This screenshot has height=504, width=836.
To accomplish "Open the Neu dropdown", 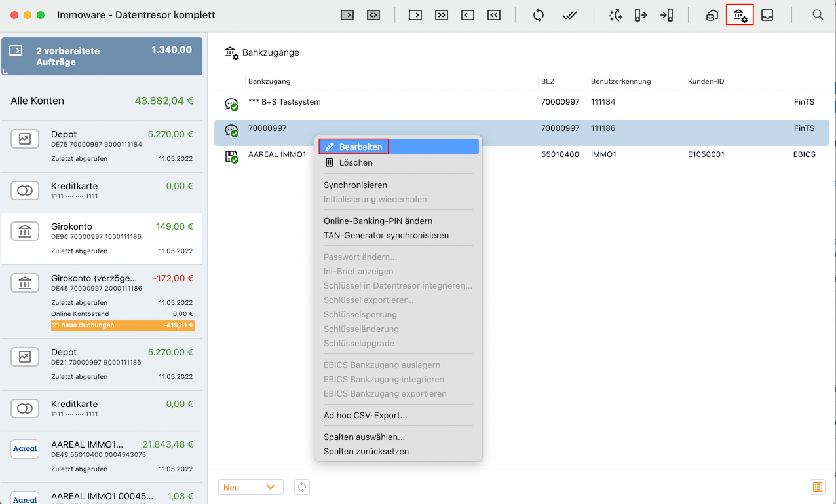I will click(250, 487).
